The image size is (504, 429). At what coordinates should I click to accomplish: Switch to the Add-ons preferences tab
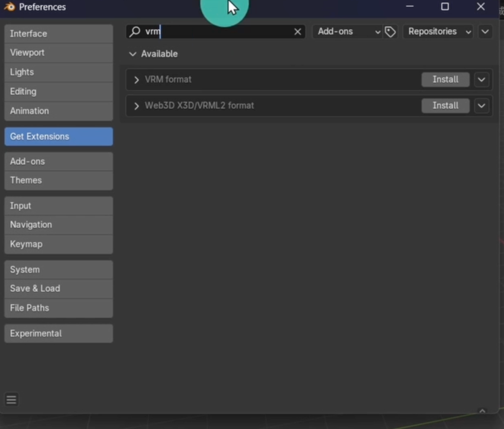click(58, 162)
